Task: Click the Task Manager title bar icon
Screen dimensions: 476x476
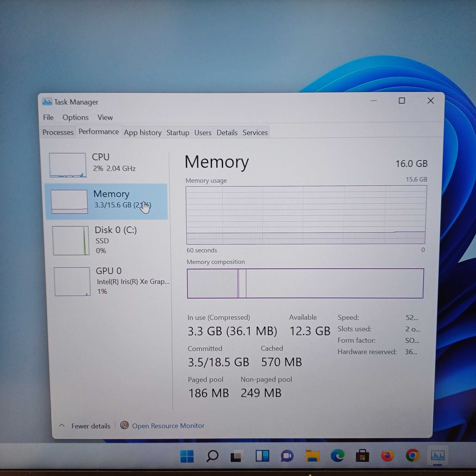Action: [x=47, y=102]
